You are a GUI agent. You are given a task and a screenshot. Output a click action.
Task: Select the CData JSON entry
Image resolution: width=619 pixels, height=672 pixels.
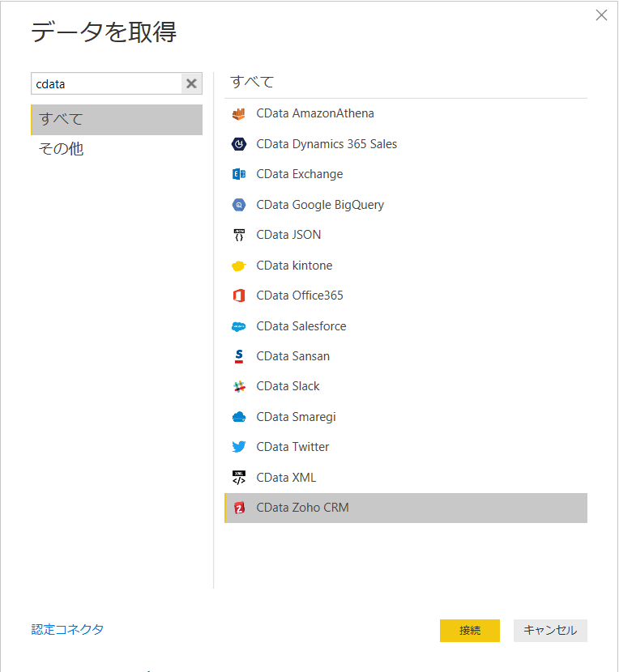point(406,235)
